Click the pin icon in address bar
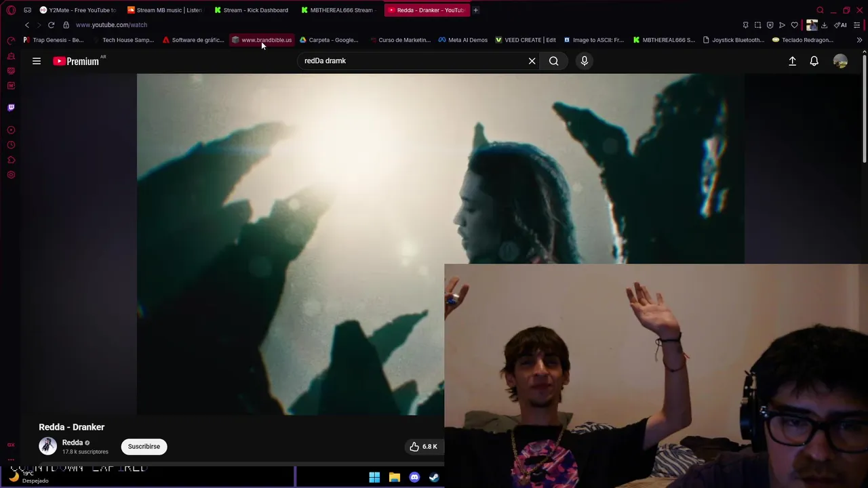The width and height of the screenshot is (868, 488). tap(745, 25)
